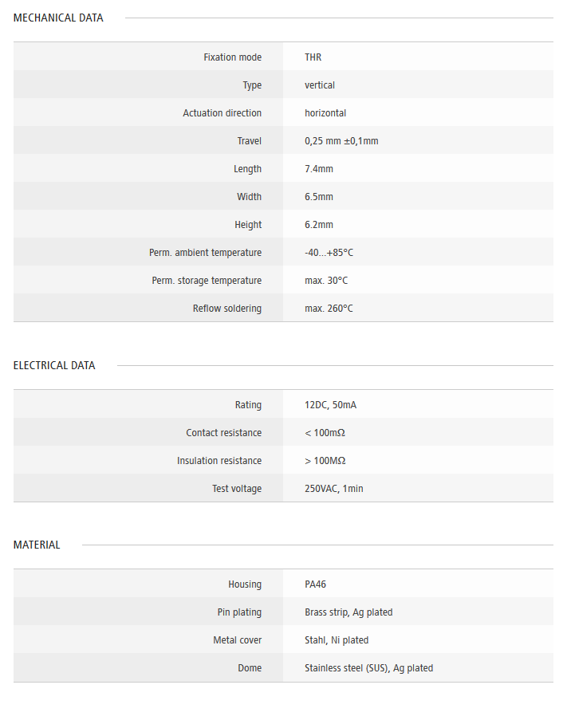Select the Fixation mode row label

232,57
